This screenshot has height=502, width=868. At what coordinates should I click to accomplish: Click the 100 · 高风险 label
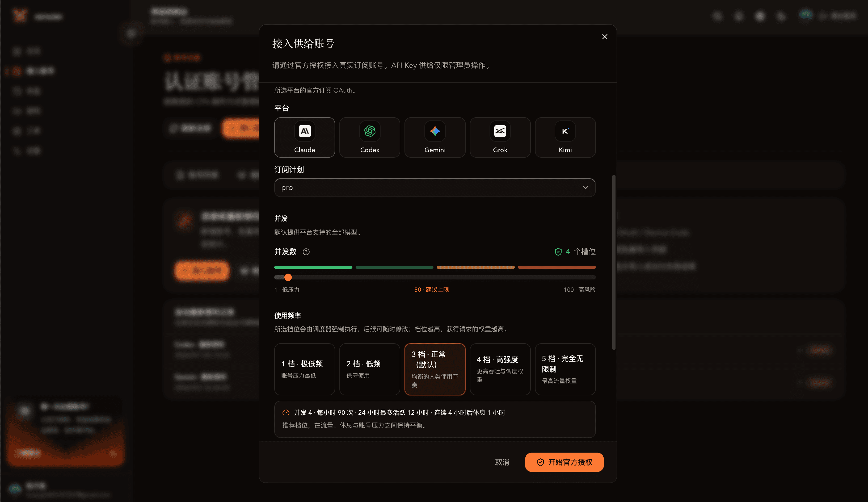(579, 289)
